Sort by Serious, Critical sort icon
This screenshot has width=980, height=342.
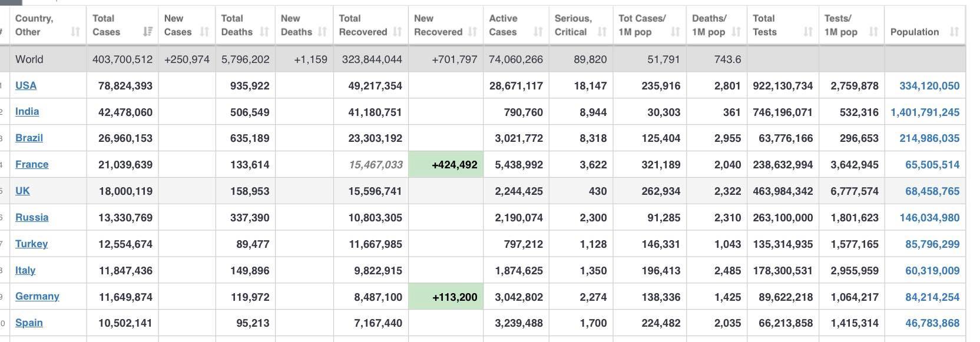(602, 32)
